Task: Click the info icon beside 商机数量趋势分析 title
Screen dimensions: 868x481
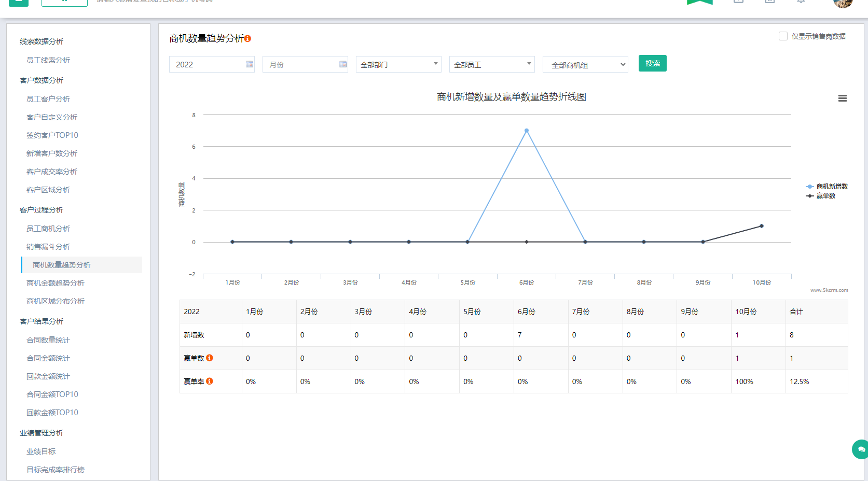Action: pos(248,38)
